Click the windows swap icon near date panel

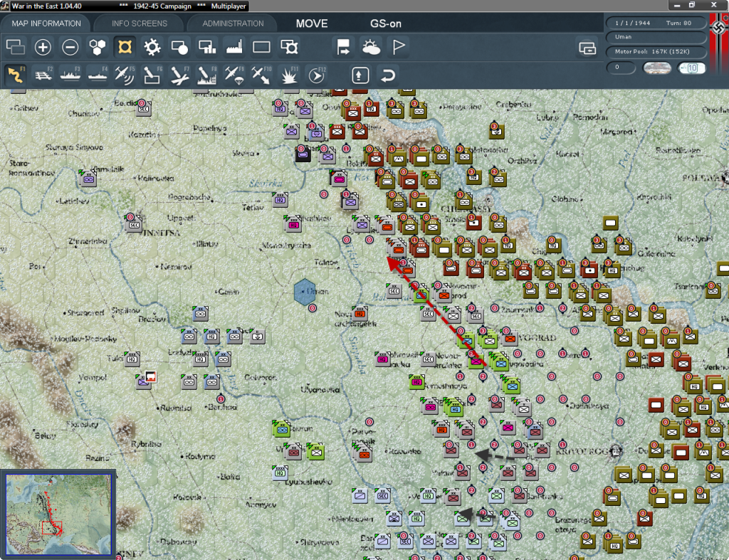point(587,48)
